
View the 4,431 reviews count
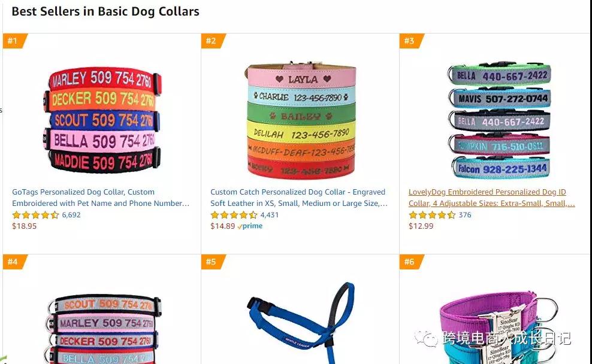tap(270, 215)
